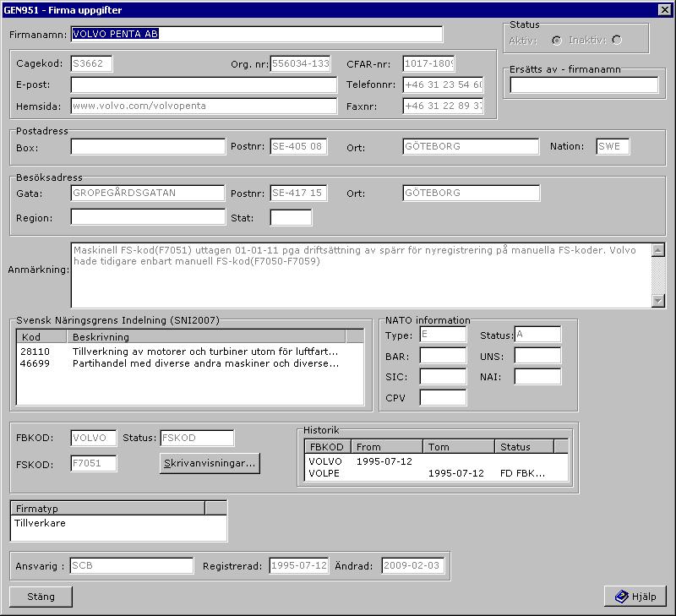The image size is (676, 616).
Task: Click the Stat input field
Action: 291,218
